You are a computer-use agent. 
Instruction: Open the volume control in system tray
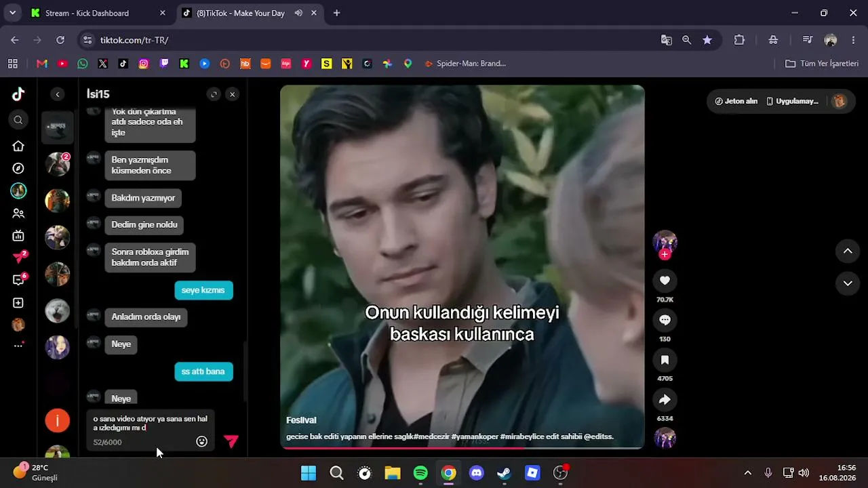(x=804, y=472)
